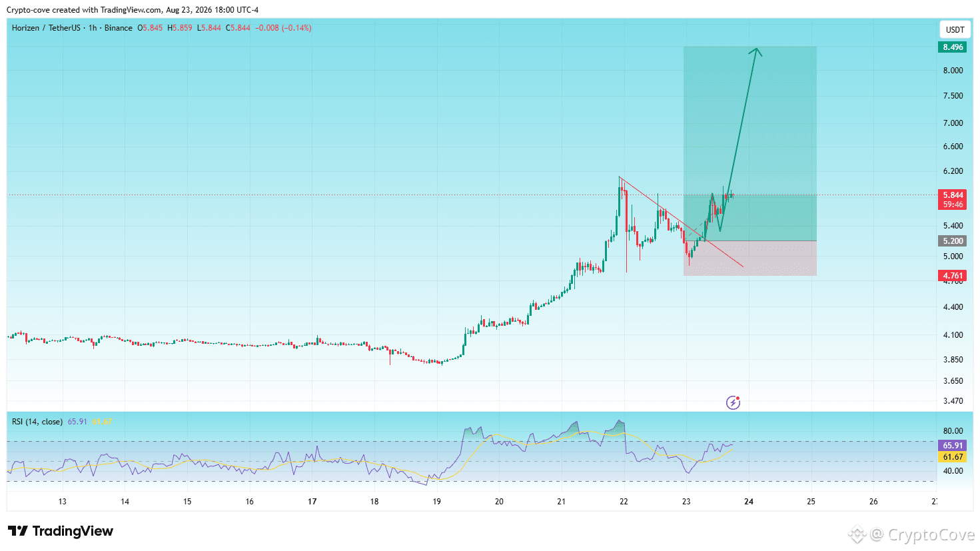
Task: Click the open value O5.845
Action: pos(150,28)
